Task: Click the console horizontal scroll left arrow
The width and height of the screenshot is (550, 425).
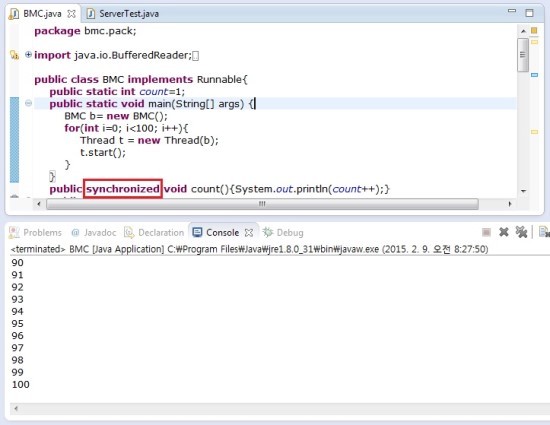Action: point(16,408)
